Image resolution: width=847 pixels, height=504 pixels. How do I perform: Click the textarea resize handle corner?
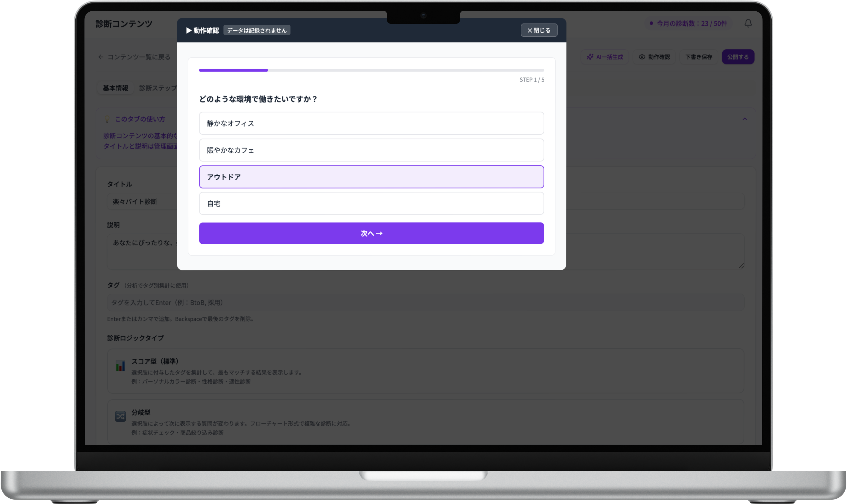click(x=741, y=266)
